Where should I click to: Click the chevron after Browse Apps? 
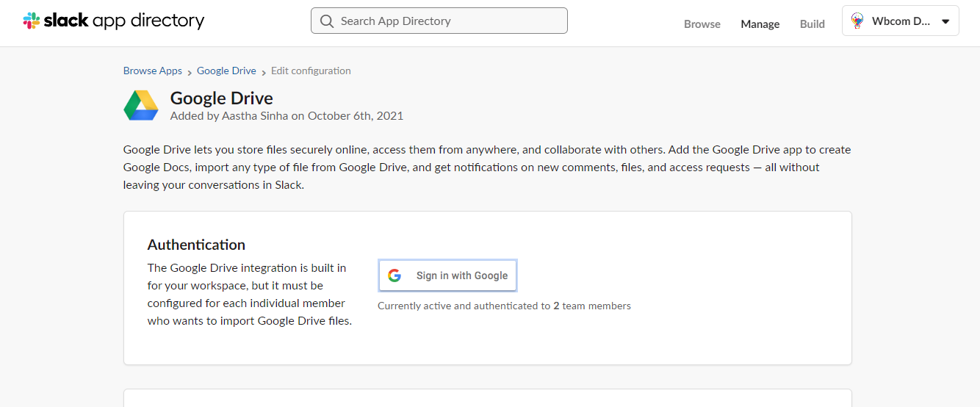[190, 72]
